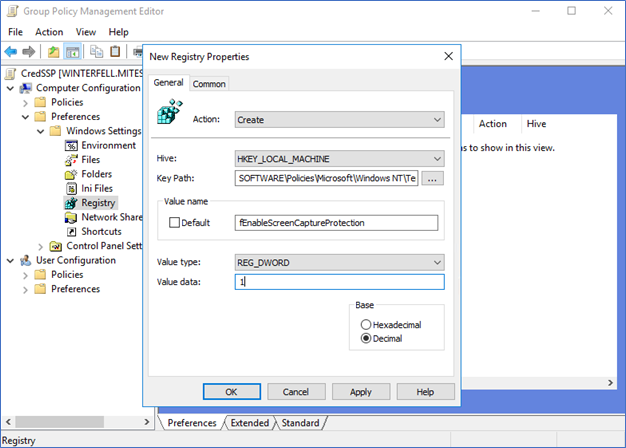Viewport: 626px width, 448px height.
Task: Click the Apply button
Action: coord(361,392)
